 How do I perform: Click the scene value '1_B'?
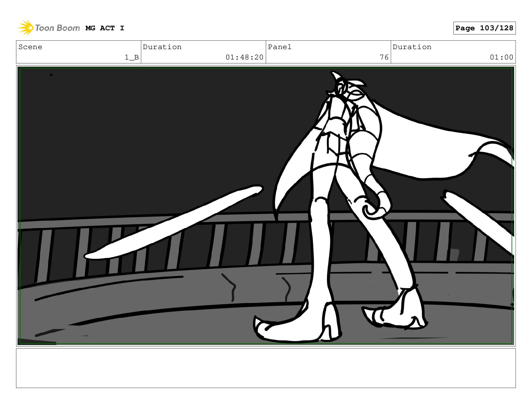(x=132, y=58)
